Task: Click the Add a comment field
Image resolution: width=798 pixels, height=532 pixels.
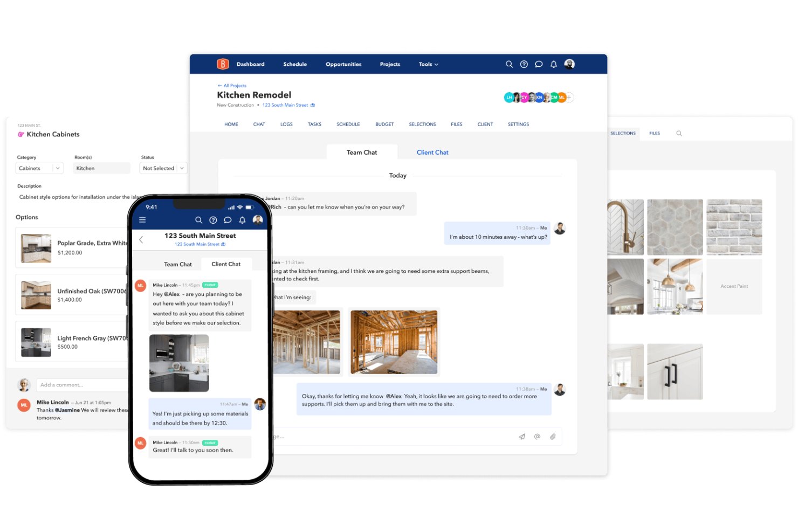Action: (82, 385)
